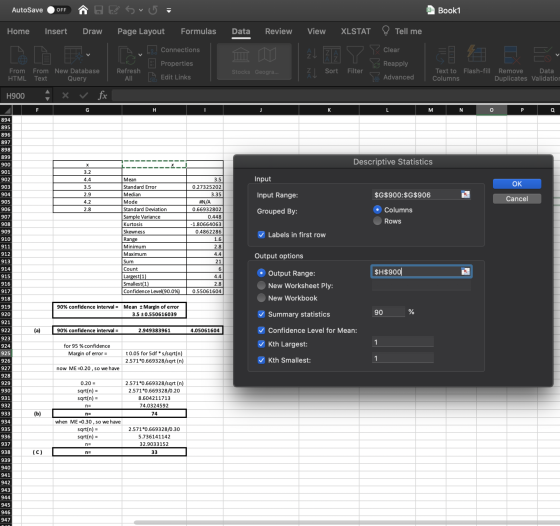Click the Insert Function fx icon
The height and width of the screenshot is (526, 560).
(102, 95)
